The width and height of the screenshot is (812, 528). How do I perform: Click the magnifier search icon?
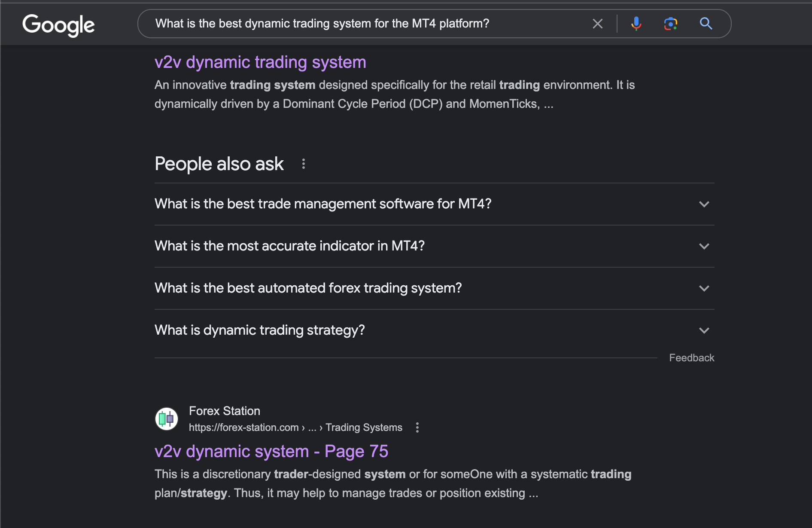[706, 24]
